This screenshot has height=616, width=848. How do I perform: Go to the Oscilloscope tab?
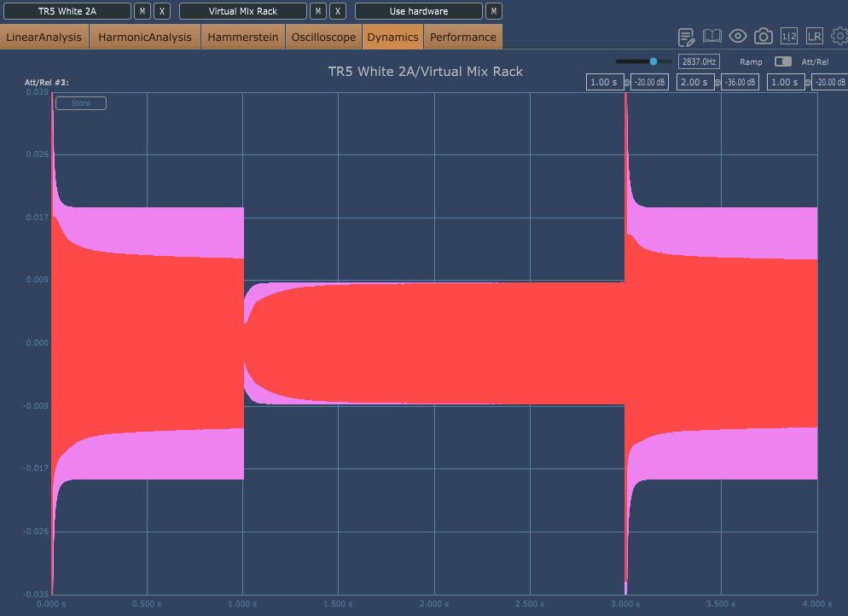pyautogui.click(x=323, y=37)
